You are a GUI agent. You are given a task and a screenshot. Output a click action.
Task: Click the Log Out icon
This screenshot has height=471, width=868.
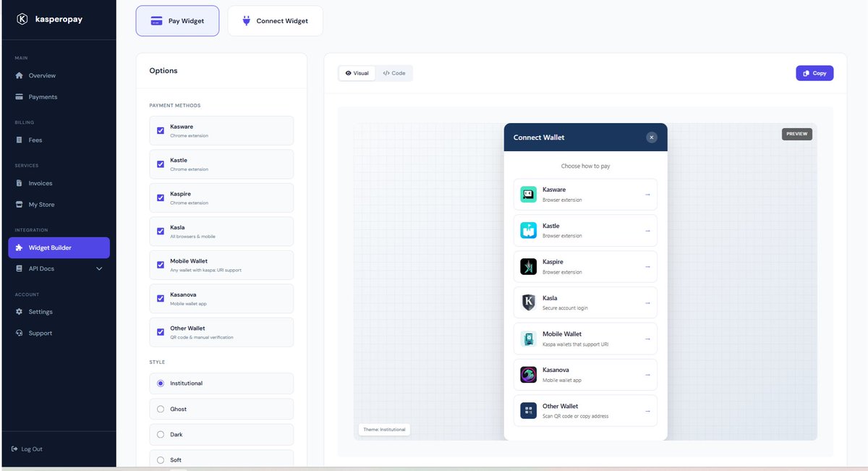16,449
